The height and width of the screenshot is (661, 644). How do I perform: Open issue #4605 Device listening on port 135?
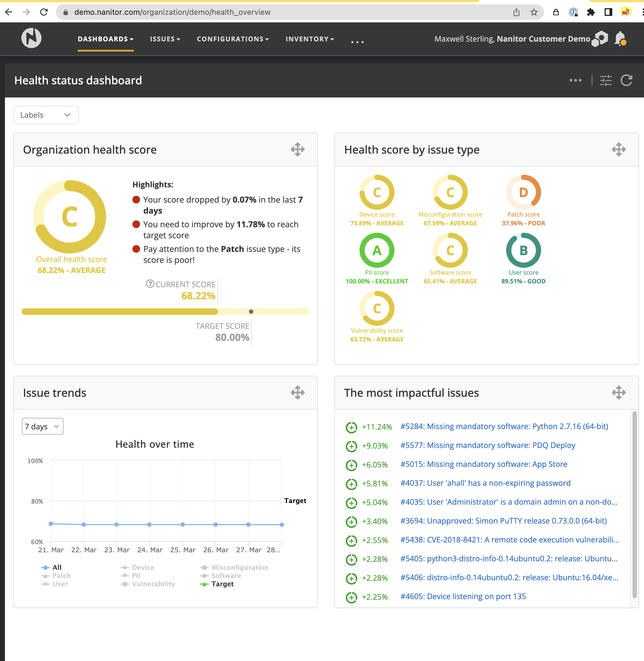tap(463, 596)
